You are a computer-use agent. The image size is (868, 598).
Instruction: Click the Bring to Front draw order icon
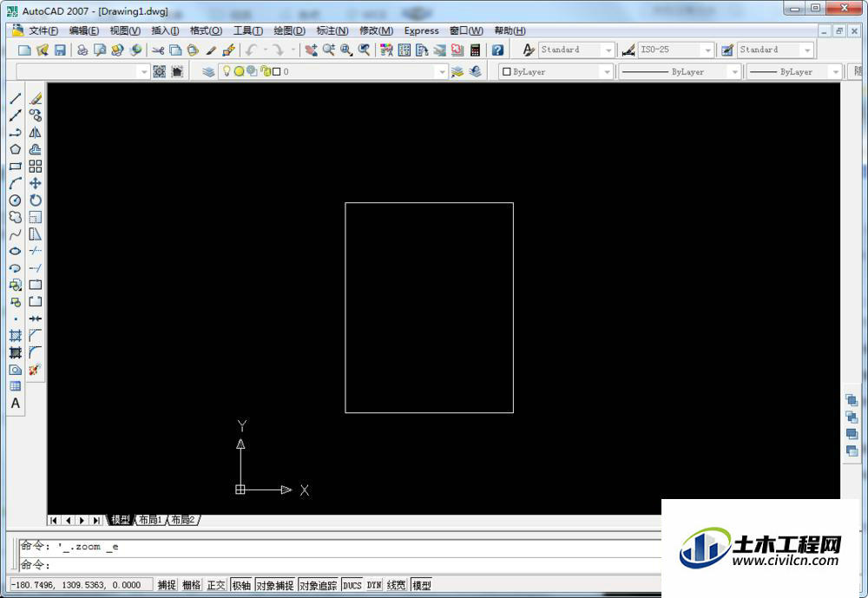(x=852, y=400)
